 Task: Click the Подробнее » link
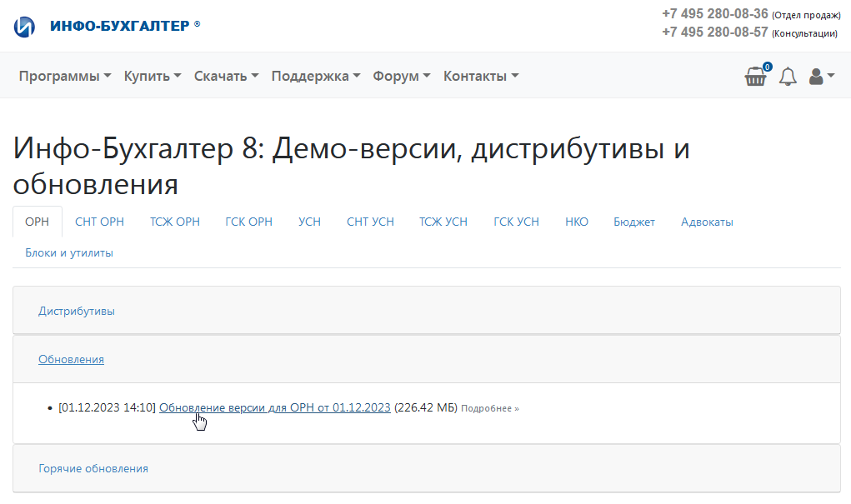coord(489,408)
